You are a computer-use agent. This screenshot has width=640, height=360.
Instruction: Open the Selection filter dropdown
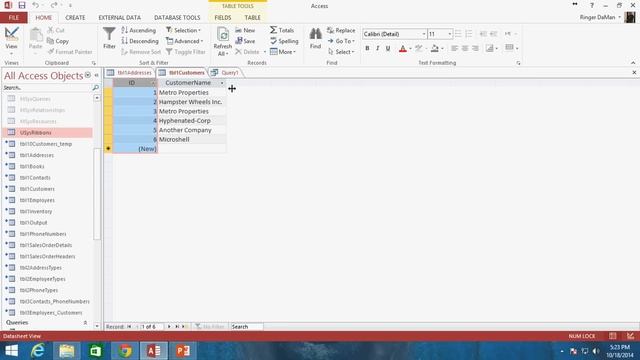tap(183, 30)
